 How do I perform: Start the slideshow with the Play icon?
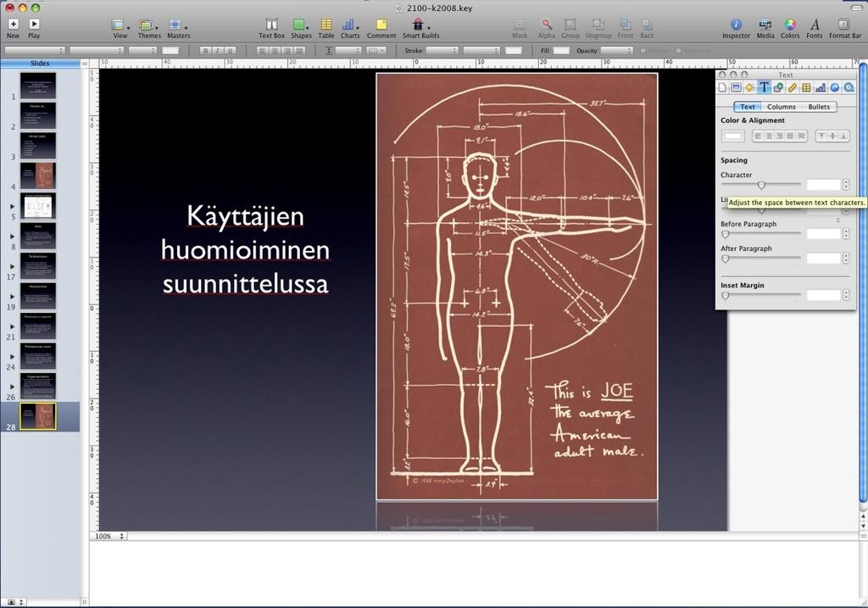(34, 25)
